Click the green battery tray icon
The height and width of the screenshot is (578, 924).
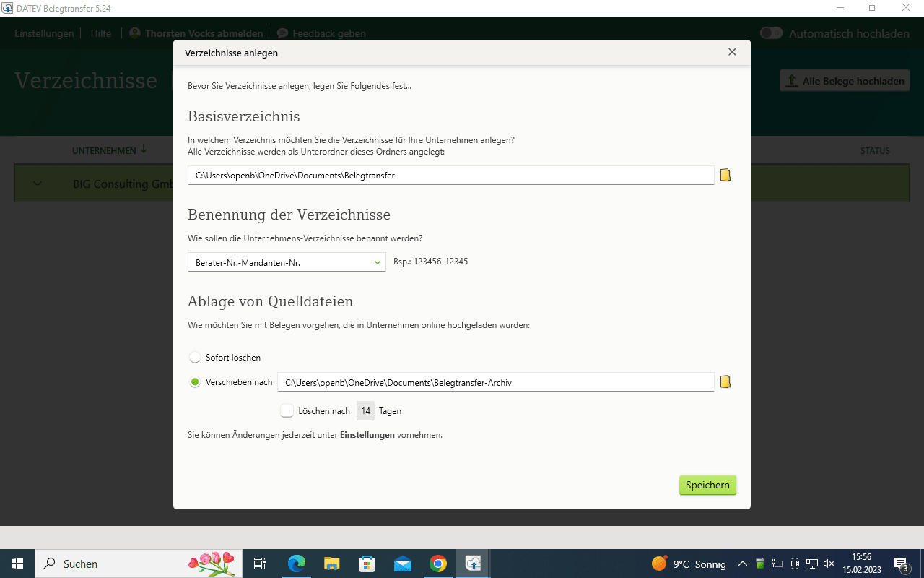tap(759, 564)
